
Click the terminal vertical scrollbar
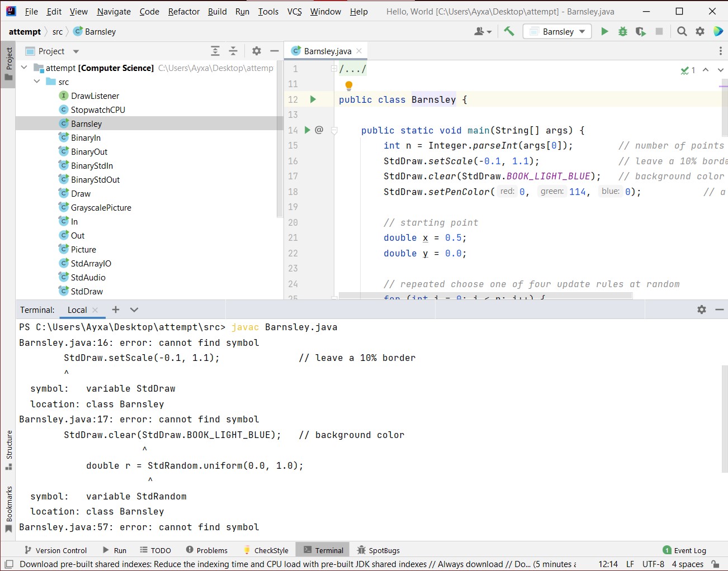725,419
